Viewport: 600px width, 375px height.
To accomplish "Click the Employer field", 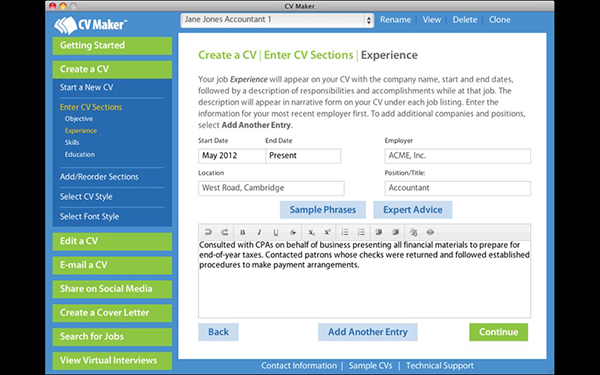I will pos(458,156).
